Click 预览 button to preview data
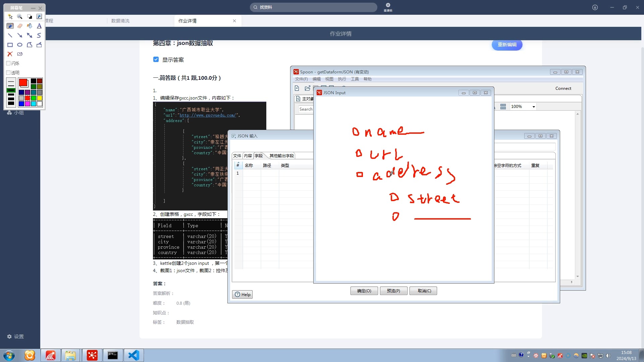This screenshot has height=362, width=644. 394,291
